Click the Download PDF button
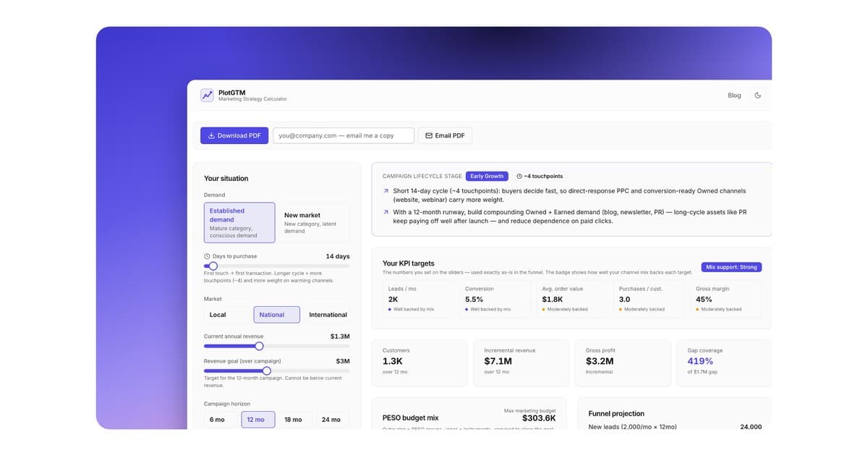The height and width of the screenshot is (456, 868). 234,135
